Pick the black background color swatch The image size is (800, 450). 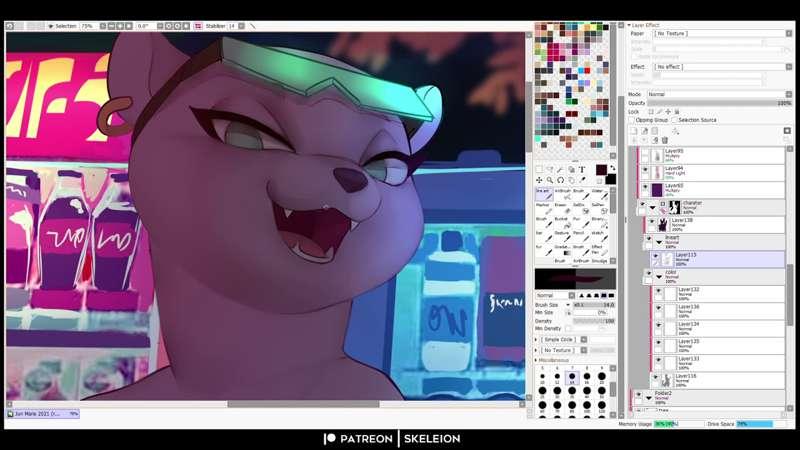click(610, 179)
